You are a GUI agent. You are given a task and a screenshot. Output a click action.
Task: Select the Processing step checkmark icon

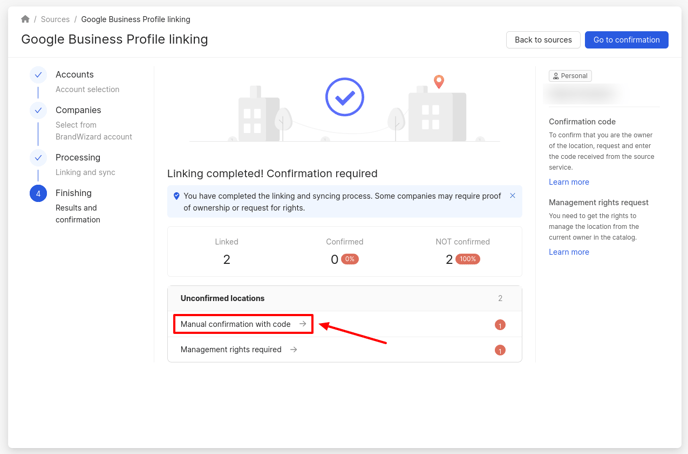(x=38, y=157)
